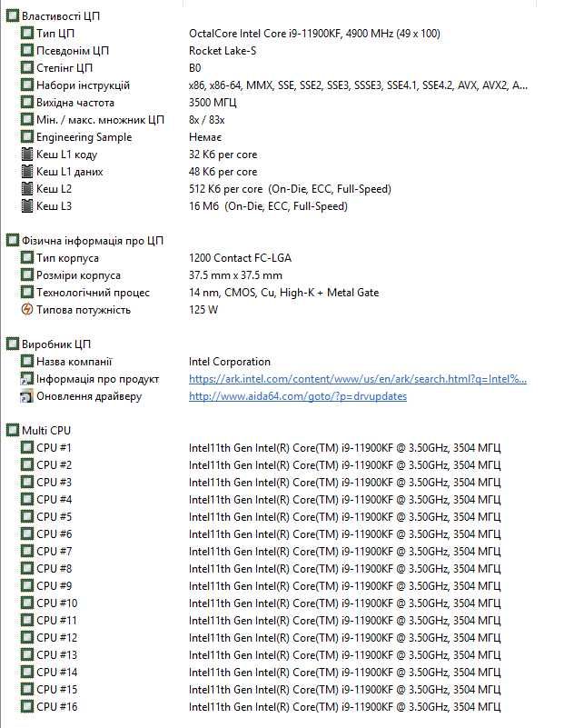The width and height of the screenshot is (584, 728).
Task: Select the 'Степінг ЦП' label
Action: (64, 68)
